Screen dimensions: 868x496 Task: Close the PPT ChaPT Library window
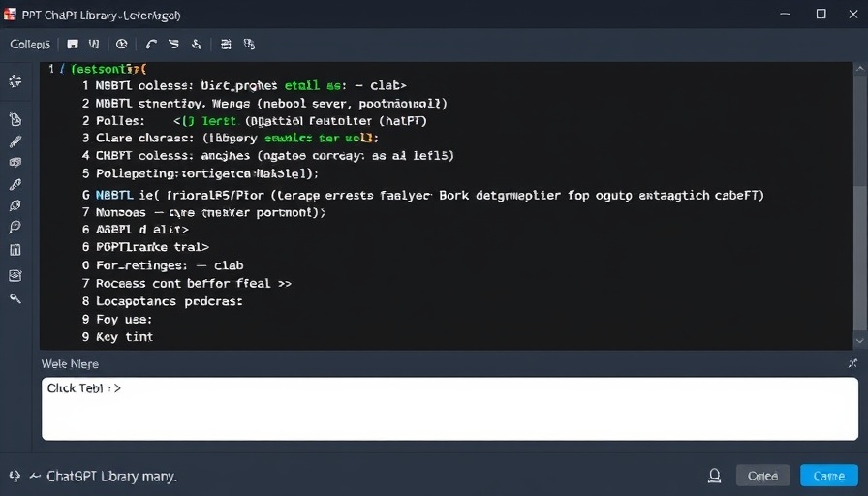pyautogui.click(x=853, y=15)
